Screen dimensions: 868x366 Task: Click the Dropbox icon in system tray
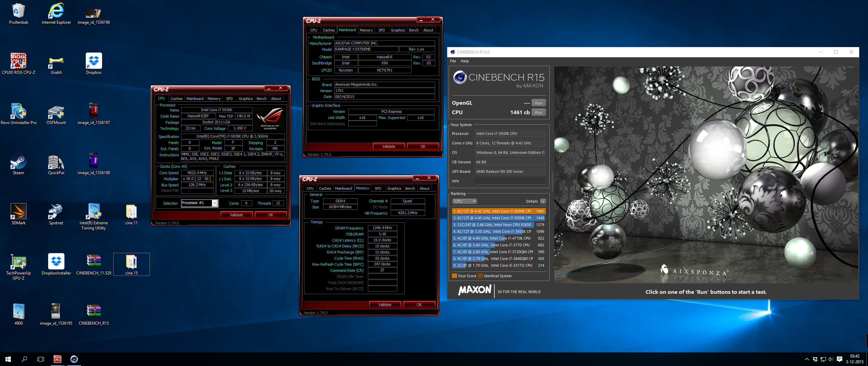point(815,359)
